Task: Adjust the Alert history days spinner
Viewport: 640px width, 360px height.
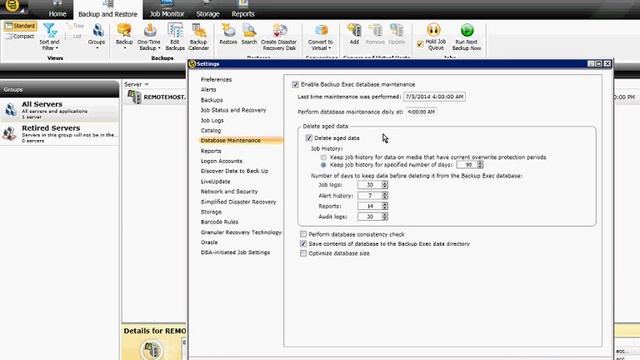Action: click(x=384, y=196)
